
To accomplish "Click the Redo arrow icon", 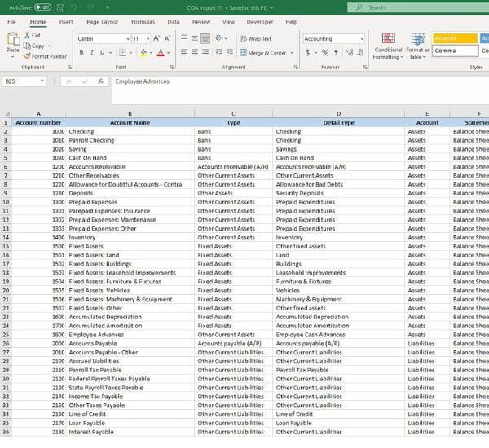I will coord(90,7).
